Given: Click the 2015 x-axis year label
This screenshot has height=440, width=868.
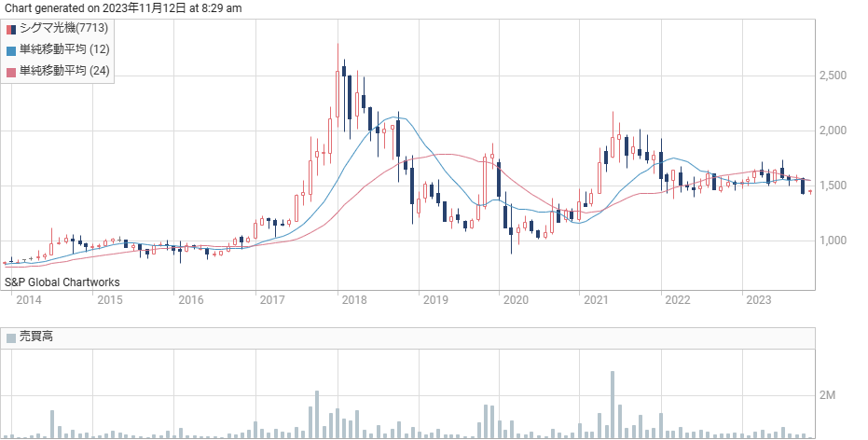Looking at the screenshot, I should [110, 300].
